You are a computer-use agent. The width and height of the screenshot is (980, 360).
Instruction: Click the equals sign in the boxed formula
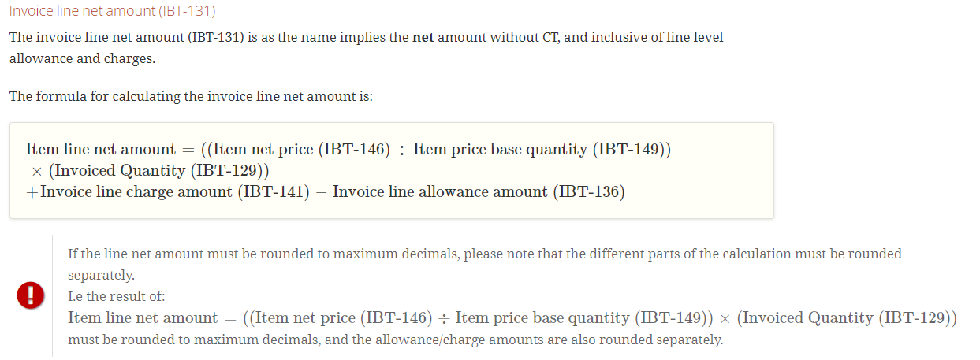point(188,150)
